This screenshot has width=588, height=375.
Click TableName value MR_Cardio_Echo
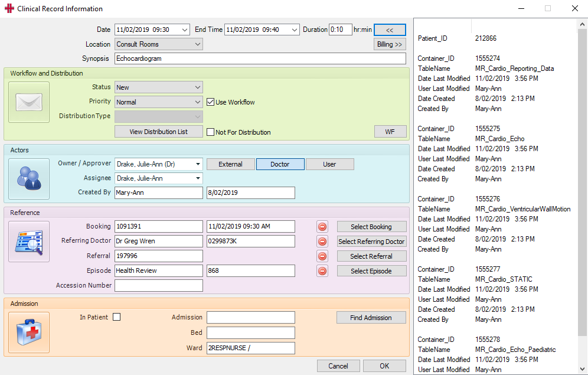500,139
